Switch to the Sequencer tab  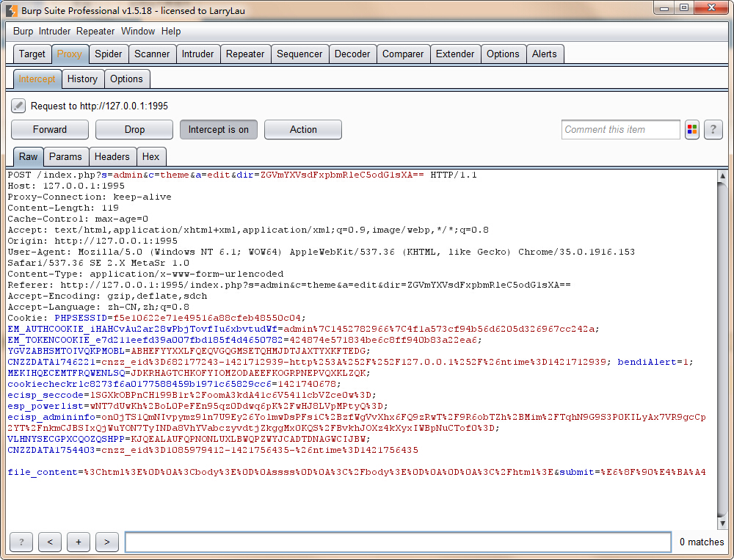point(299,54)
